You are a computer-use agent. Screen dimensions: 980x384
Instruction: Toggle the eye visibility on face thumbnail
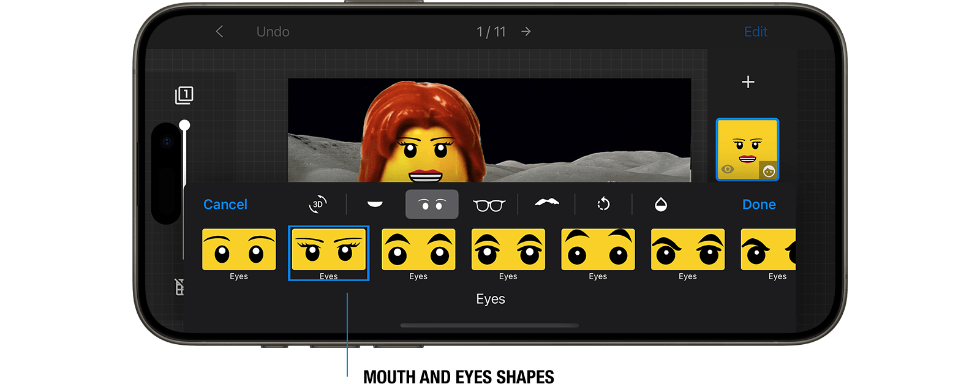[728, 169]
